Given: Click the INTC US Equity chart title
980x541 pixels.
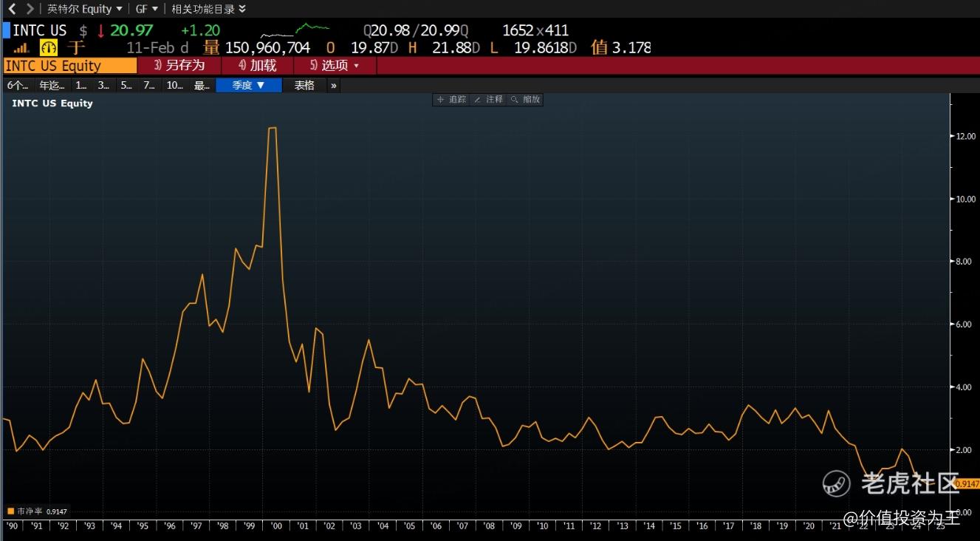Looking at the screenshot, I should point(52,103).
